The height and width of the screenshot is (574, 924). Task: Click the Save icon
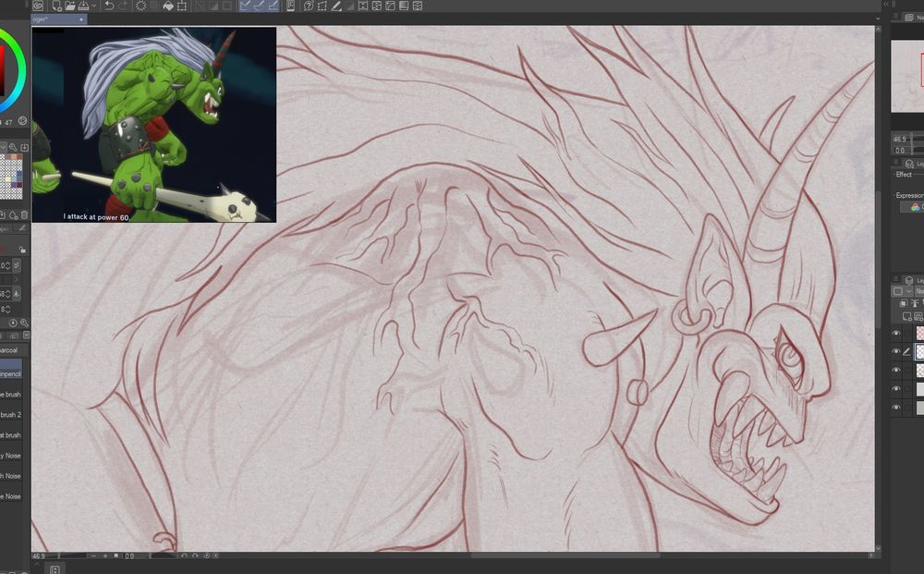point(84,6)
